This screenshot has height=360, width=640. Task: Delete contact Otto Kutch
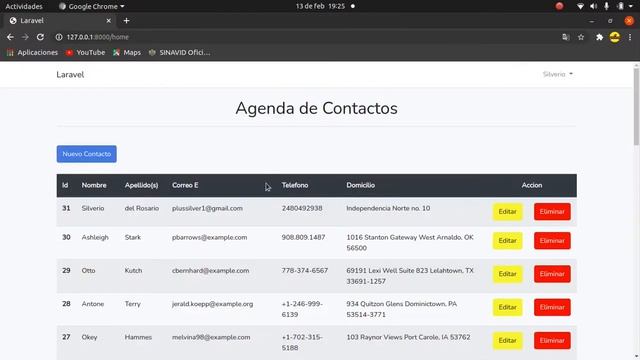tap(552, 274)
